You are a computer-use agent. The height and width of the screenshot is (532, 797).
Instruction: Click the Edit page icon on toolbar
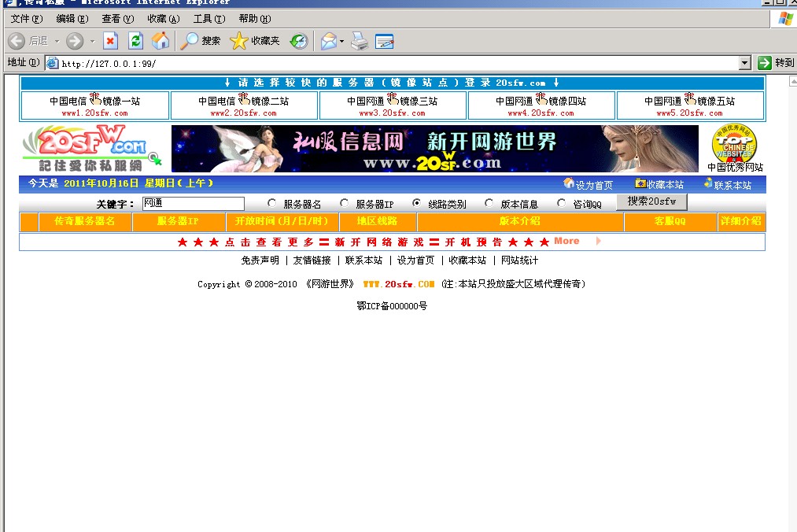point(382,40)
